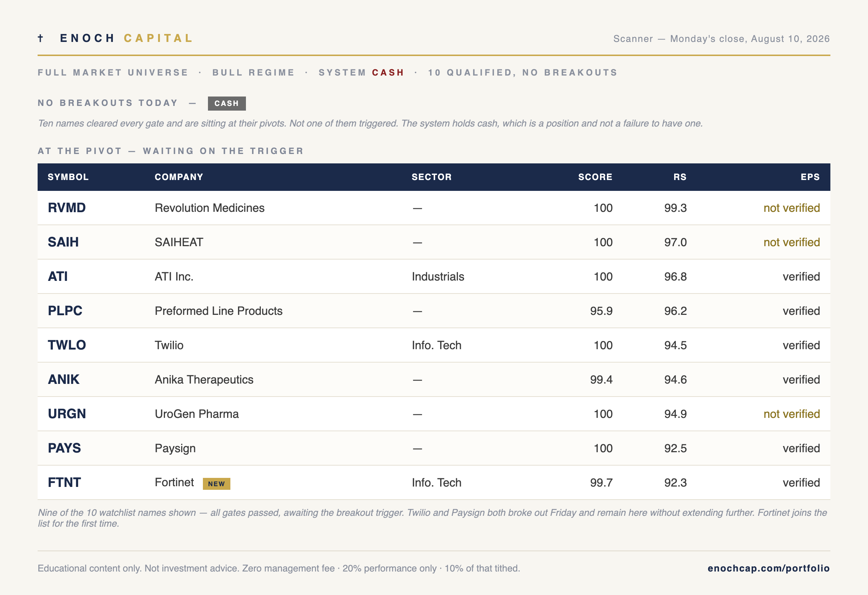Click the ENOCH wordmark in the header
Image resolution: width=868 pixels, height=595 pixels.
tap(88, 38)
